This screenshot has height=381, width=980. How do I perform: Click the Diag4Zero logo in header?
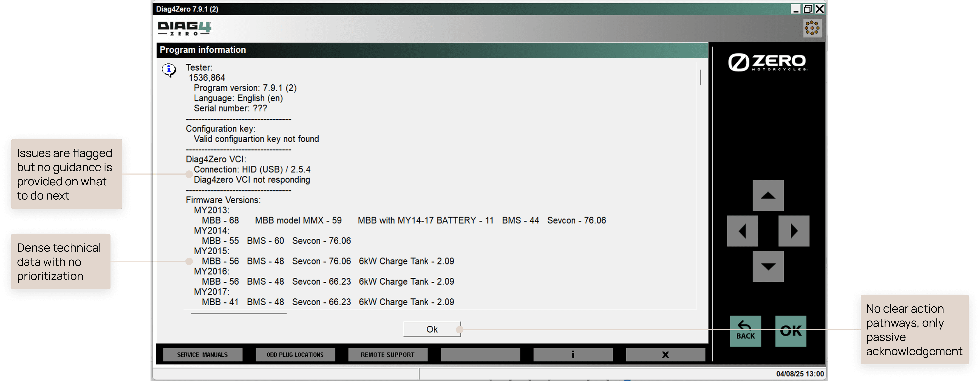184,28
